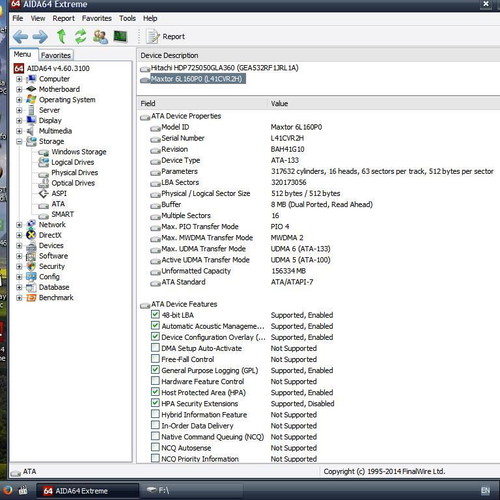Screen dimensions: 500x500
Task: Expand the Computer tree node
Action: (x=19, y=79)
